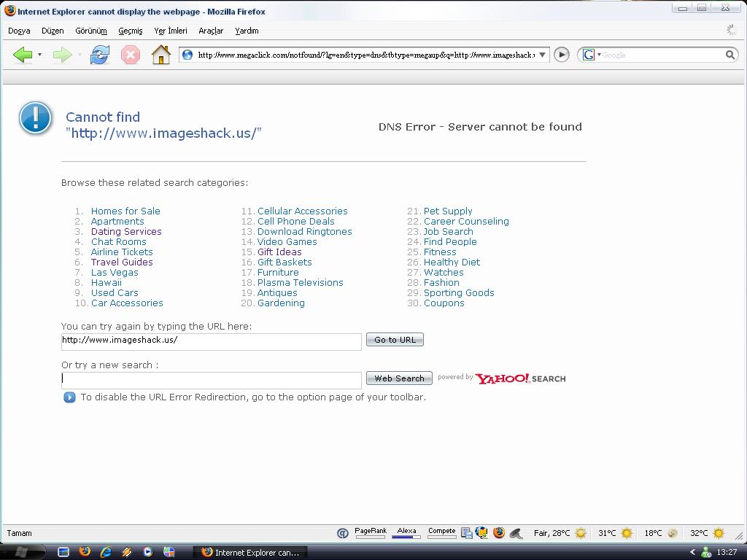747x560 pixels.
Task: Open the Geçmiş menu
Action: coord(130,31)
